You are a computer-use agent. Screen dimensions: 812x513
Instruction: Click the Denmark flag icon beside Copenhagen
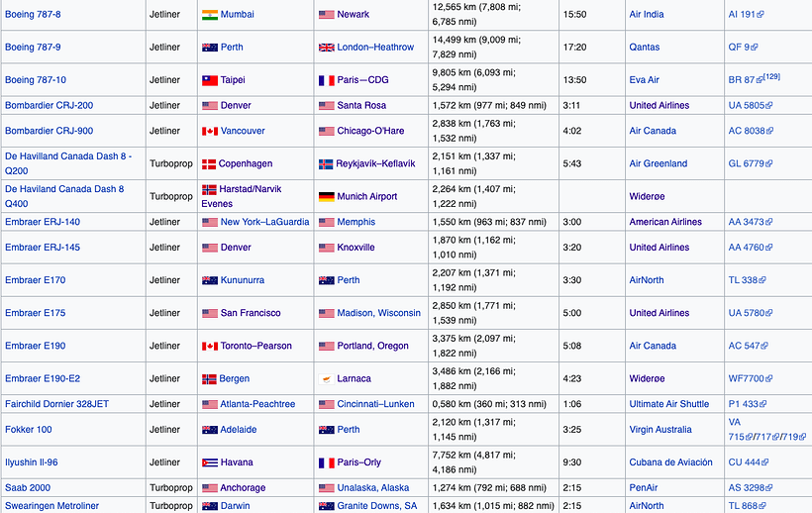pyautogui.click(x=209, y=164)
